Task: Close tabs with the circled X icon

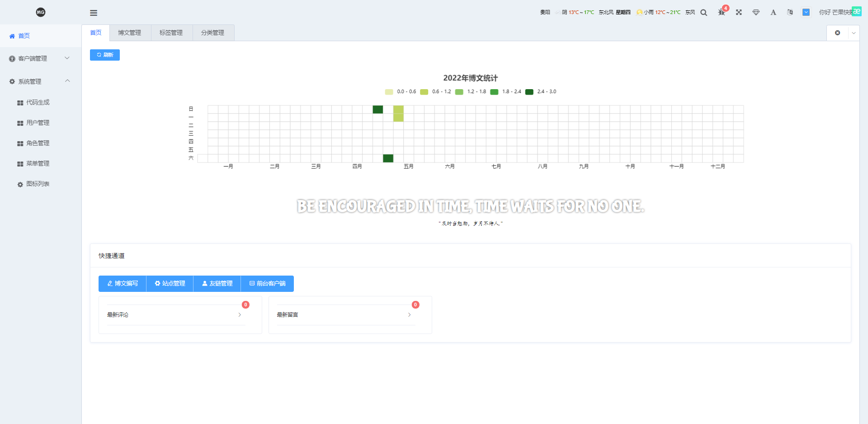Action: pyautogui.click(x=838, y=33)
